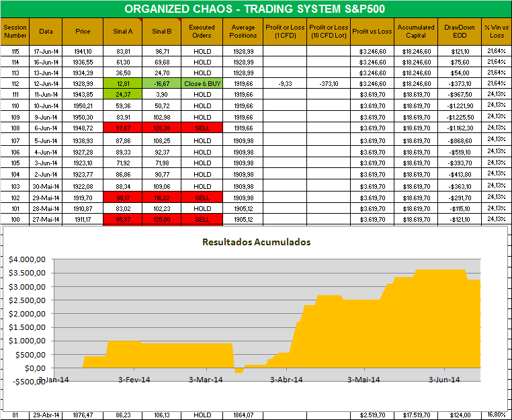512x420 pixels.
Task: Select price cell '1876,47' in bottom row
Action: click(83, 415)
